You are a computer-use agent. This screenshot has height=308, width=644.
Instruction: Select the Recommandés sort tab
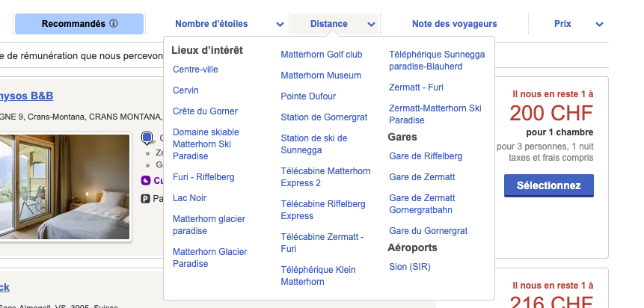(x=79, y=24)
